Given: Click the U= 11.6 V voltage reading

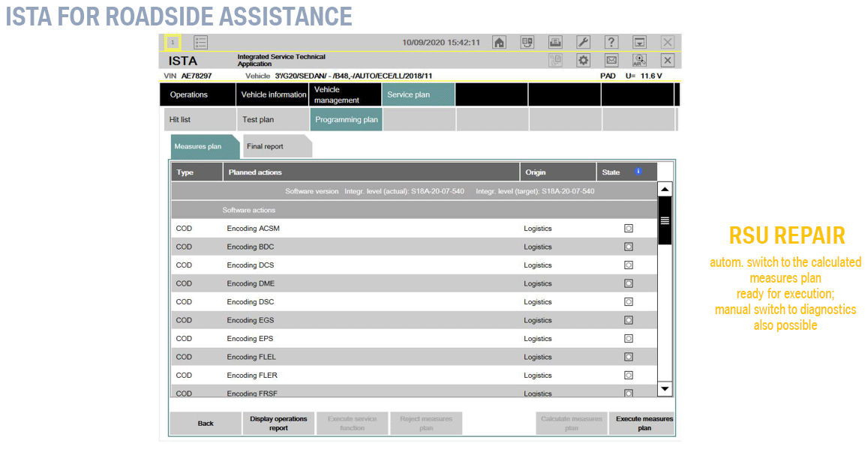Looking at the screenshot, I should click(x=644, y=76).
